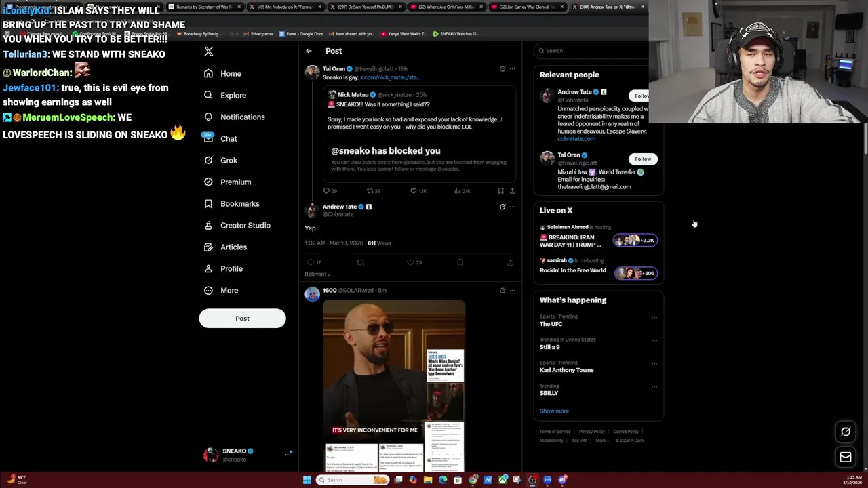
Task: Switch to the Jim Carrey Was Cloned tab
Action: [526, 7]
